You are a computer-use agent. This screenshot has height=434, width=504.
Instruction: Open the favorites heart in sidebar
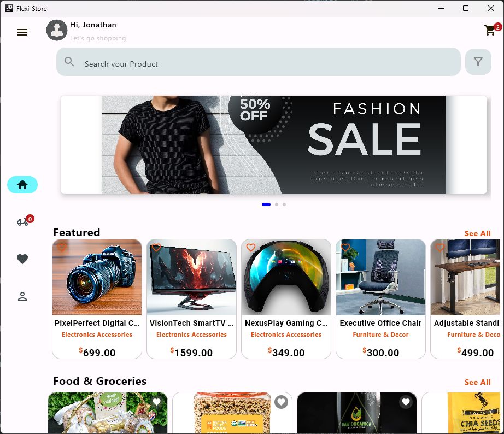point(22,259)
